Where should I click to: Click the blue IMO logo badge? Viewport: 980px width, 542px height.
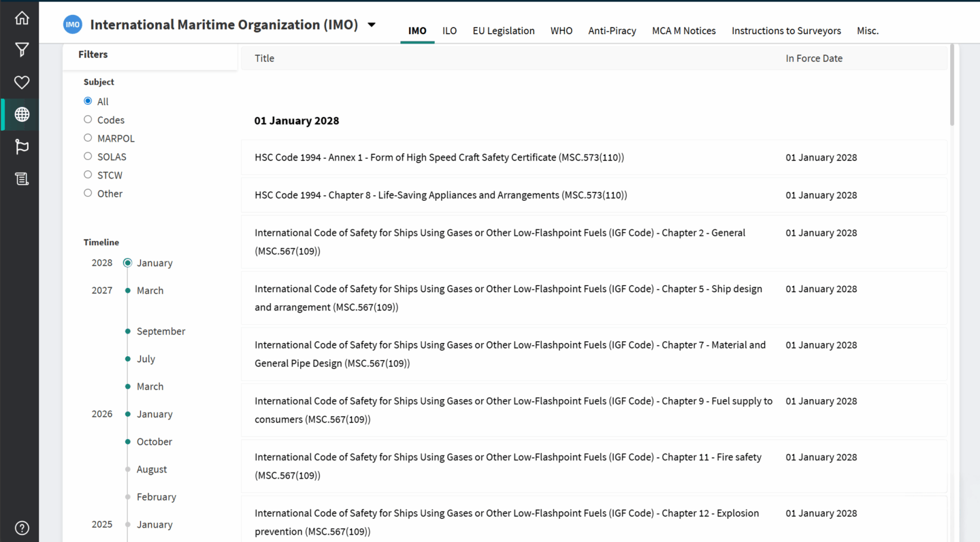tap(72, 25)
